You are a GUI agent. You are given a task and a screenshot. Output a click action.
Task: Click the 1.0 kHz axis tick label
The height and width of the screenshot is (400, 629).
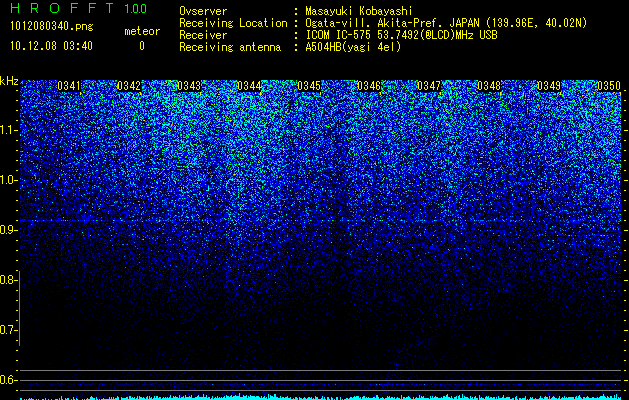point(8,180)
